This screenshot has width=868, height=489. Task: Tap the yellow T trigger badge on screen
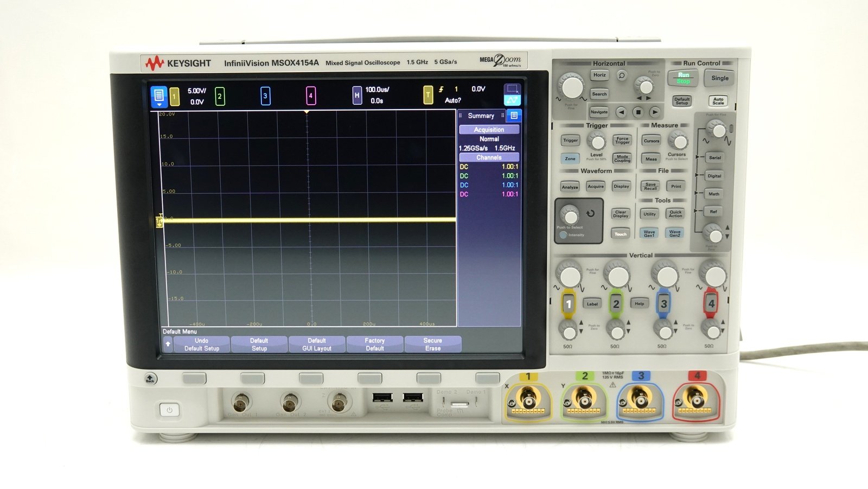pyautogui.click(x=428, y=94)
